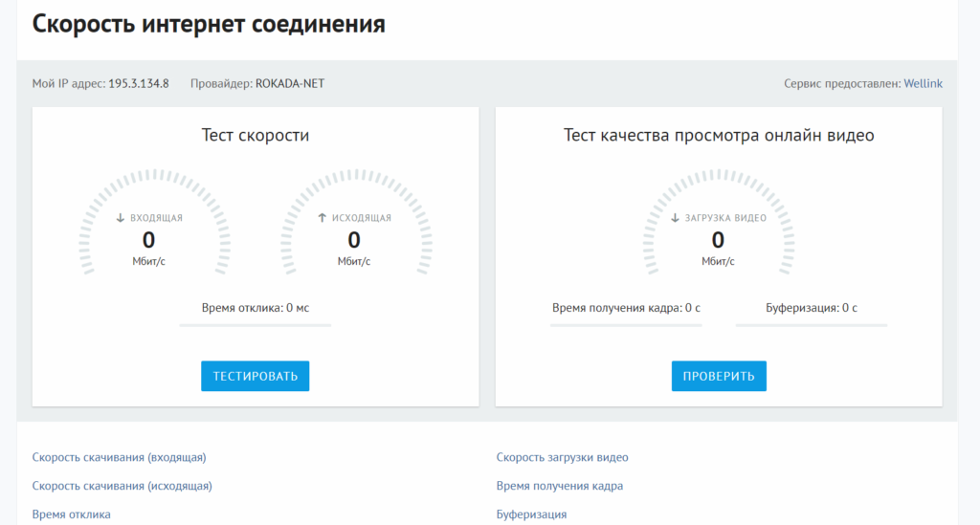Open the Время отклика link
This screenshot has height=525, width=980.
tap(71, 514)
